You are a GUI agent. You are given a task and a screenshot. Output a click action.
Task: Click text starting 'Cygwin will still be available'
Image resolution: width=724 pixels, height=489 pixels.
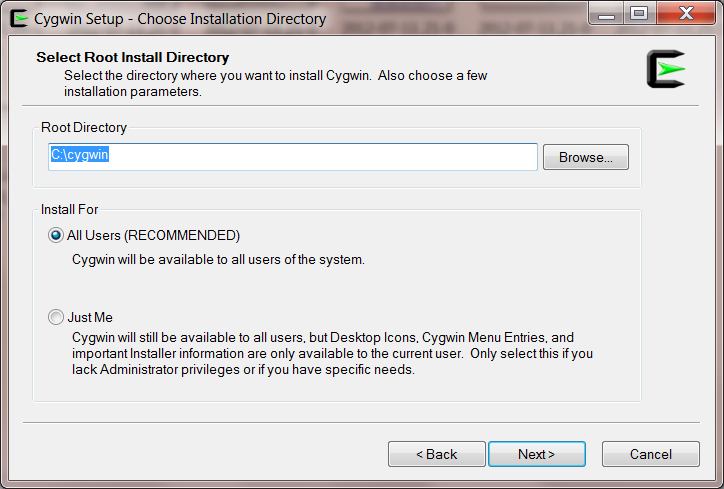tap(332, 354)
